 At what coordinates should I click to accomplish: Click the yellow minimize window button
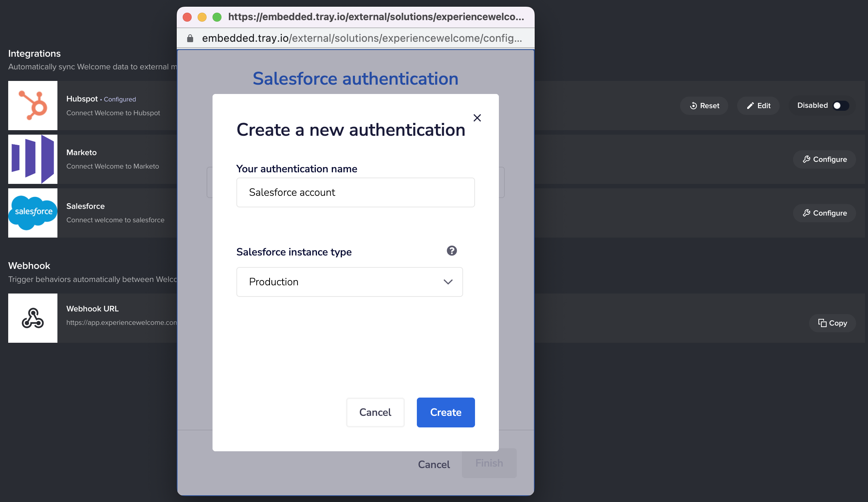pyautogui.click(x=202, y=17)
